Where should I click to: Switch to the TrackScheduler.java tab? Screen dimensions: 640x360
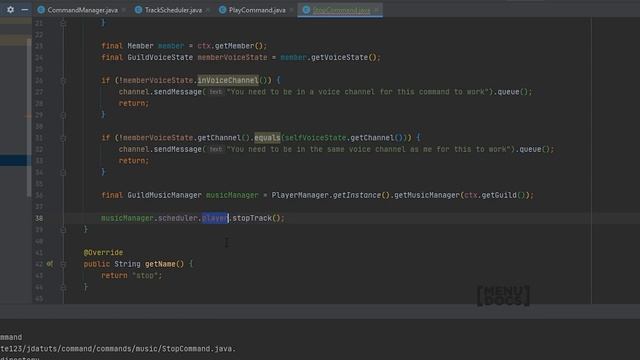click(173, 10)
